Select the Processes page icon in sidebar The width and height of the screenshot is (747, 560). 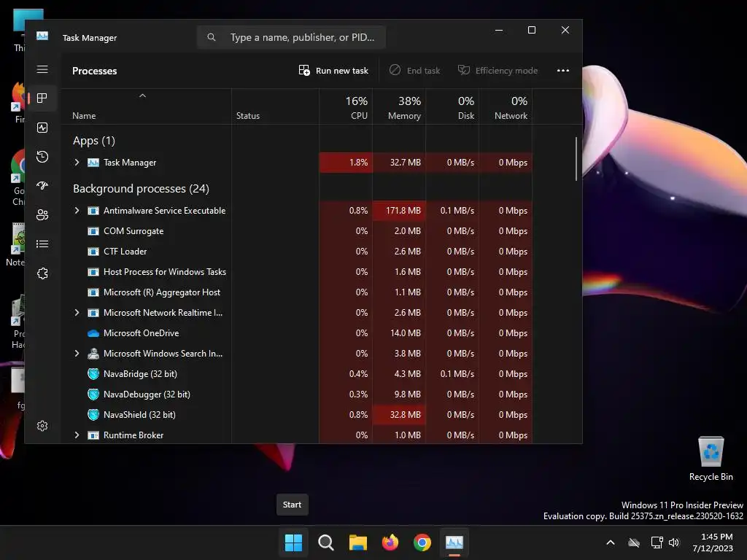pyautogui.click(x=42, y=98)
